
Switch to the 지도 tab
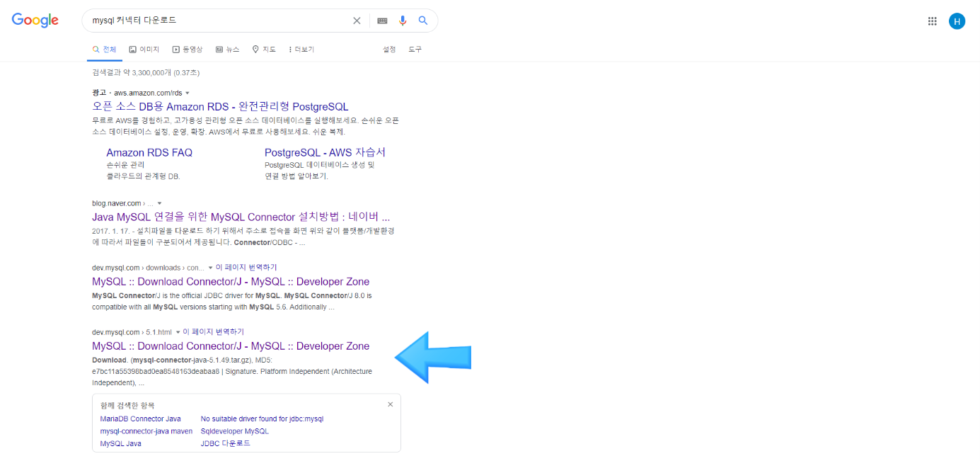click(265, 50)
